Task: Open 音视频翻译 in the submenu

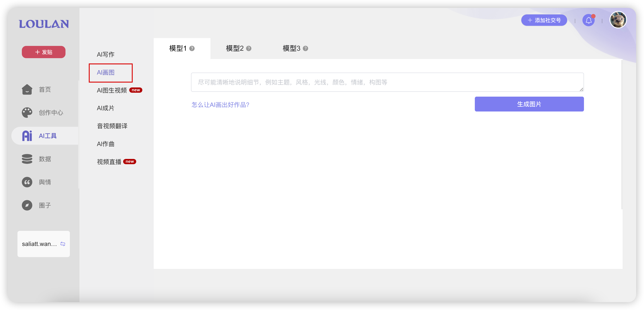Action: 112,126
